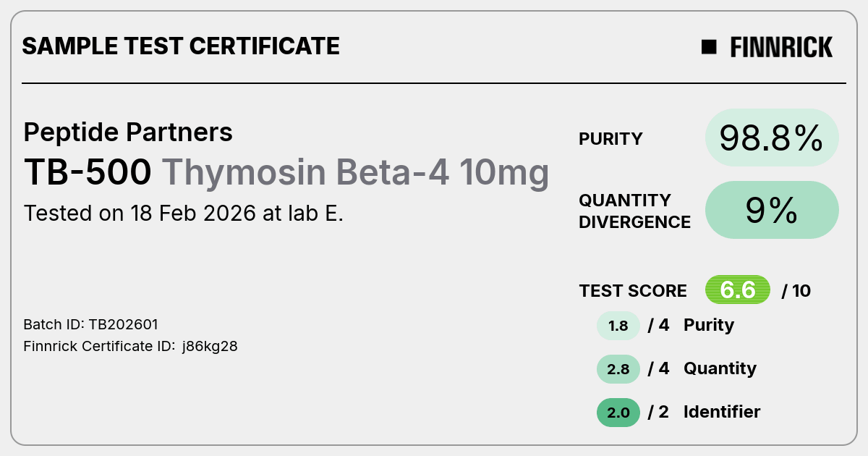This screenshot has height=456, width=868.
Task: Click the Certificate ID j86kg28 value
Action: click(210, 347)
